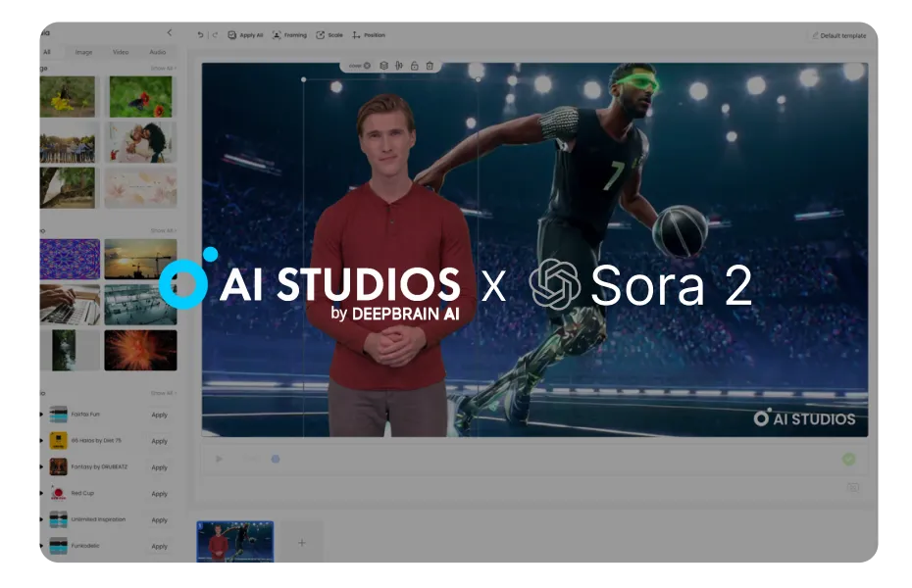Viewport: 912px width, 588px height.
Task: Play the scene with the preview play button
Action: [220, 459]
